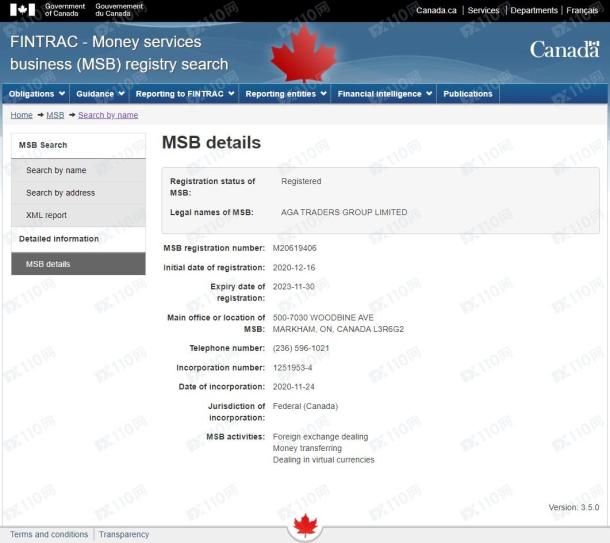This screenshot has height=543, width=610.
Task: Expand Reporting to FINTRAC chevron
Action: tap(231, 94)
